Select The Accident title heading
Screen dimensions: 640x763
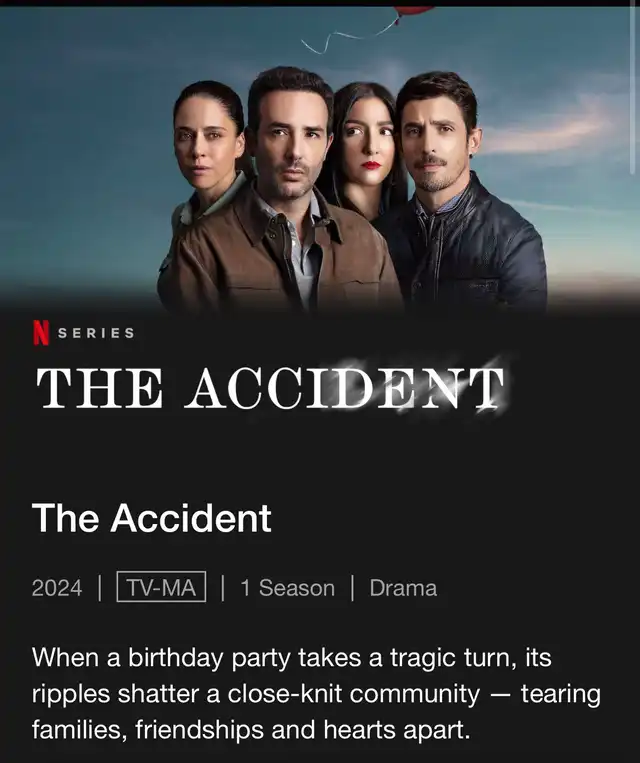click(151, 518)
